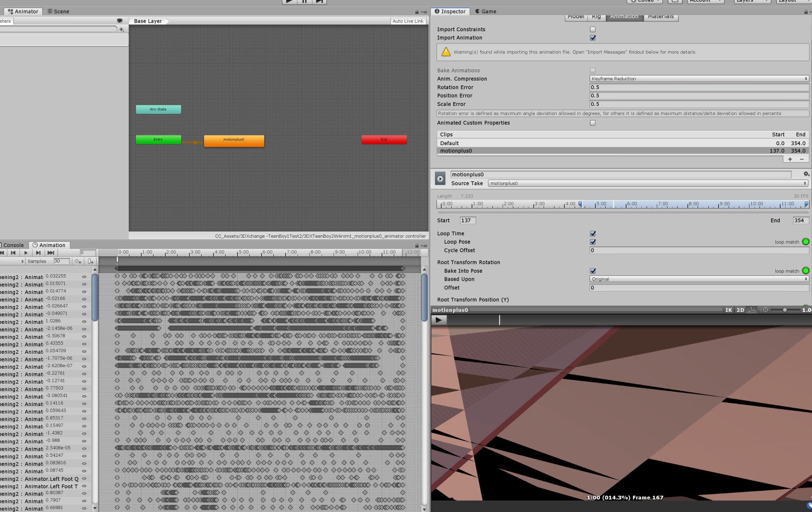812x512 pixels.
Task: Open options for Left Foot Q curve
Action: pos(84,479)
